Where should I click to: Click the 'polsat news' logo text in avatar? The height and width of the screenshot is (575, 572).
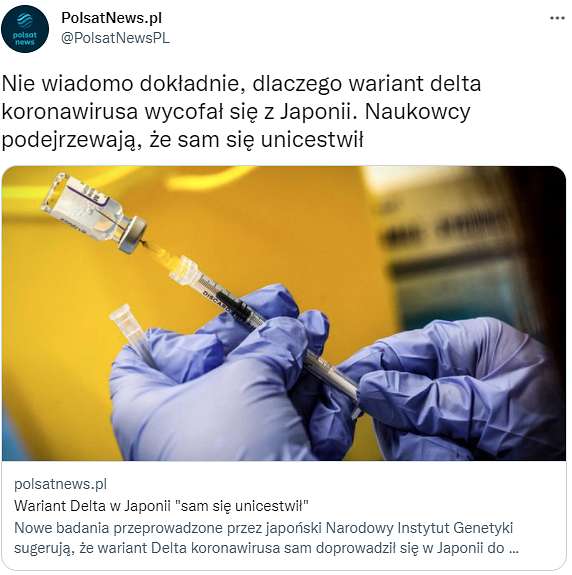[25, 39]
